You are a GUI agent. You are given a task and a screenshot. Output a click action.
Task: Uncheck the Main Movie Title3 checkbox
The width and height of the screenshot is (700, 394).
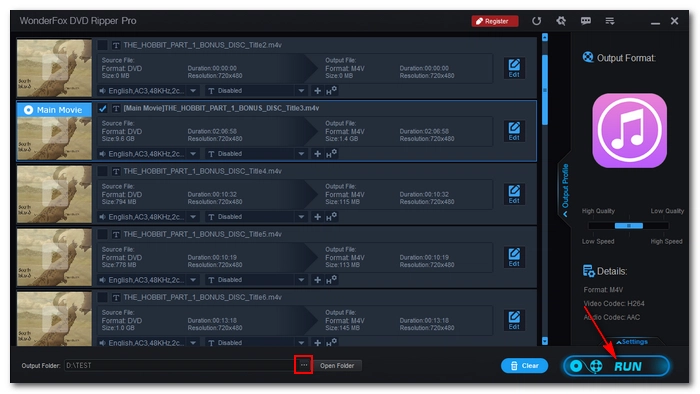(103, 108)
